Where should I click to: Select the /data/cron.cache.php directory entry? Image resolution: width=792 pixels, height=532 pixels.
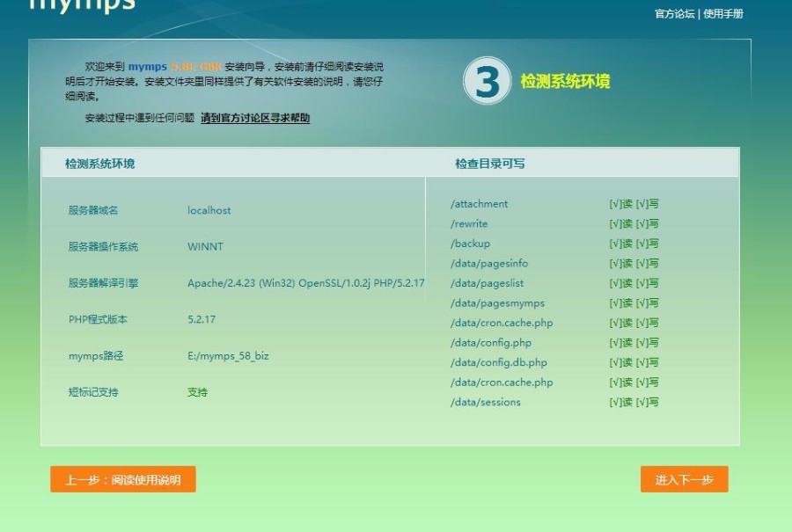(502, 323)
